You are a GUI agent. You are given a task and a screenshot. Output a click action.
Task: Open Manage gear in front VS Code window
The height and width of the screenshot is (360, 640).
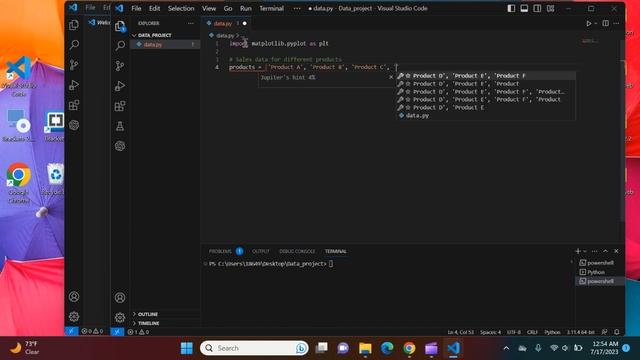120,317
